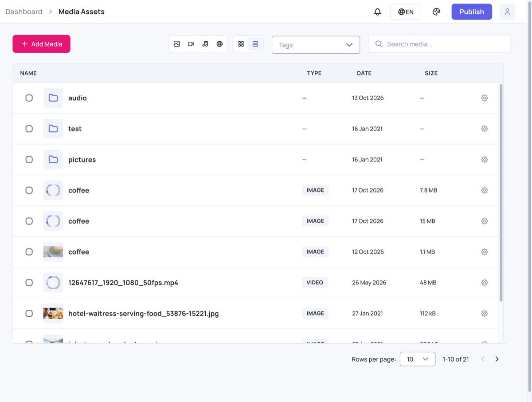The image size is (532, 402).
Task: Go to next page of results
Action: click(497, 359)
